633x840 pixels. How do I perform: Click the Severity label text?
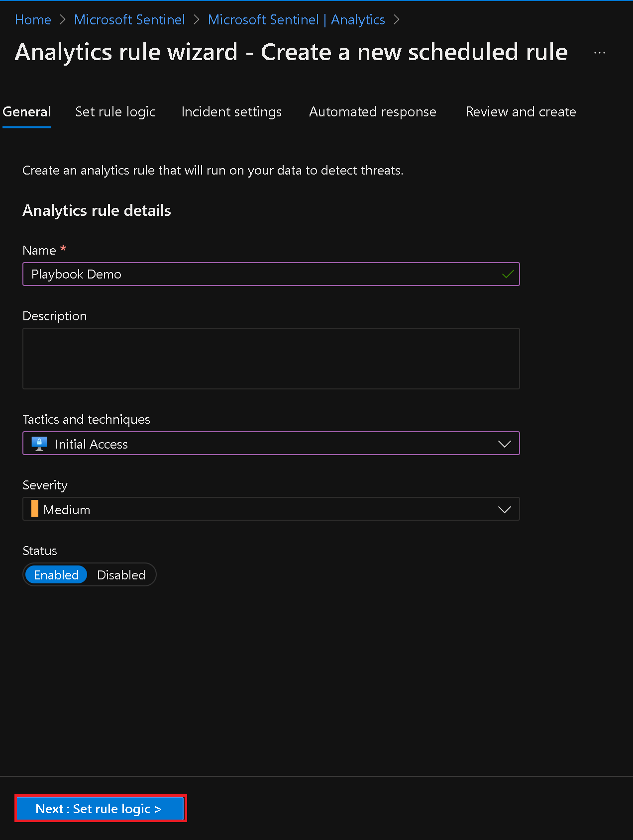(x=45, y=485)
